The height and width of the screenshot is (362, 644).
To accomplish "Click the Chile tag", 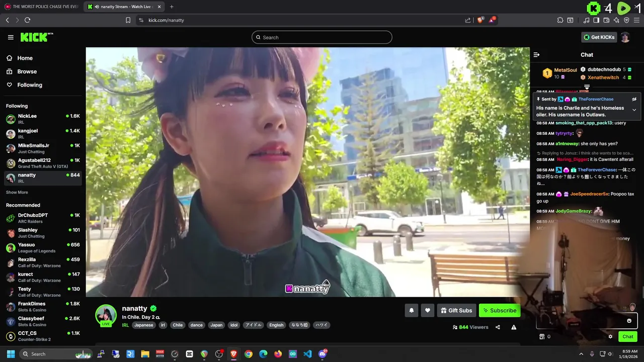I will tap(178, 325).
